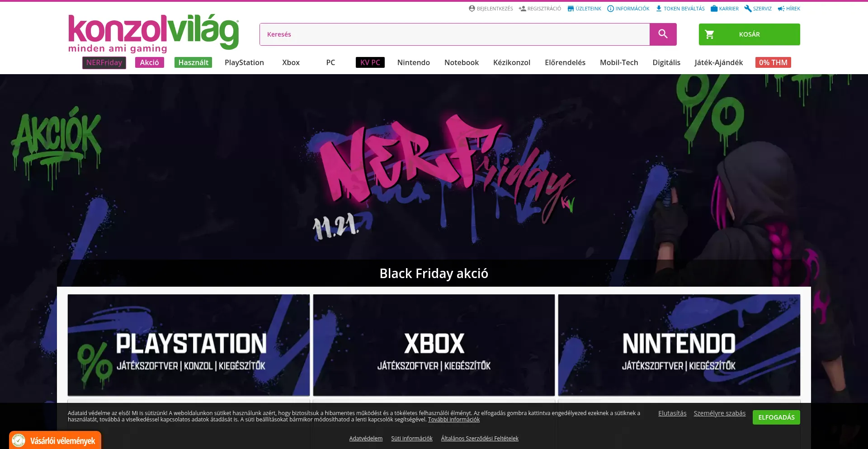This screenshot has height=449, width=868.
Task: Click the Karrier briefcase icon
Action: (x=714, y=9)
